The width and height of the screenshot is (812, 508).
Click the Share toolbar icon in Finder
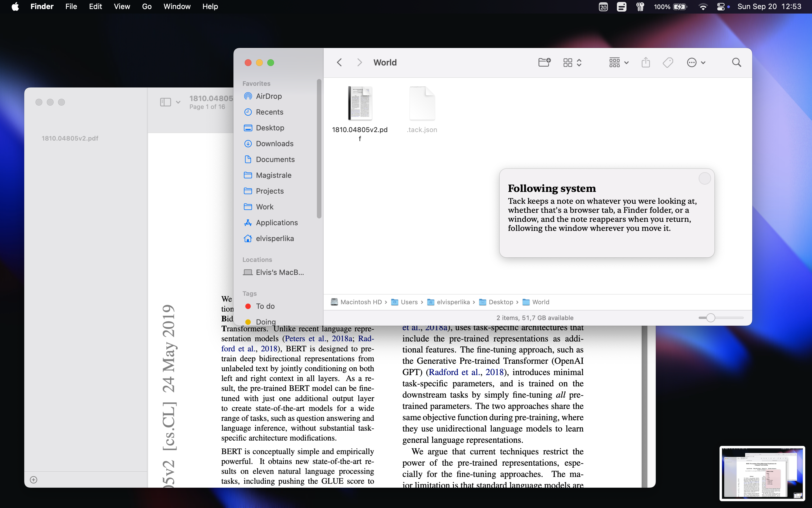tap(646, 62)
